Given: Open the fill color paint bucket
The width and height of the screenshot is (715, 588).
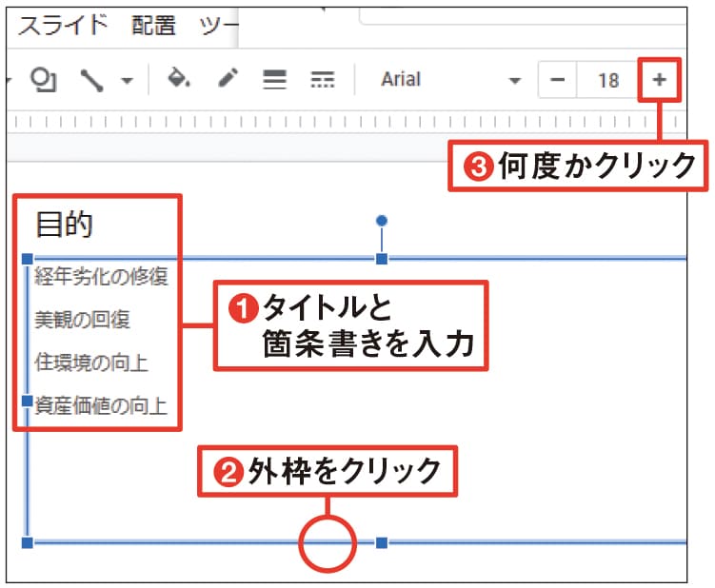Looking at the screenshot, I should pos(179,78).
